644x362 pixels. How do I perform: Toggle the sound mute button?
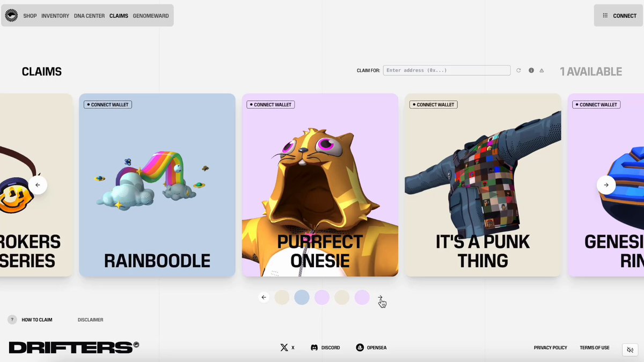click(631, 350)
